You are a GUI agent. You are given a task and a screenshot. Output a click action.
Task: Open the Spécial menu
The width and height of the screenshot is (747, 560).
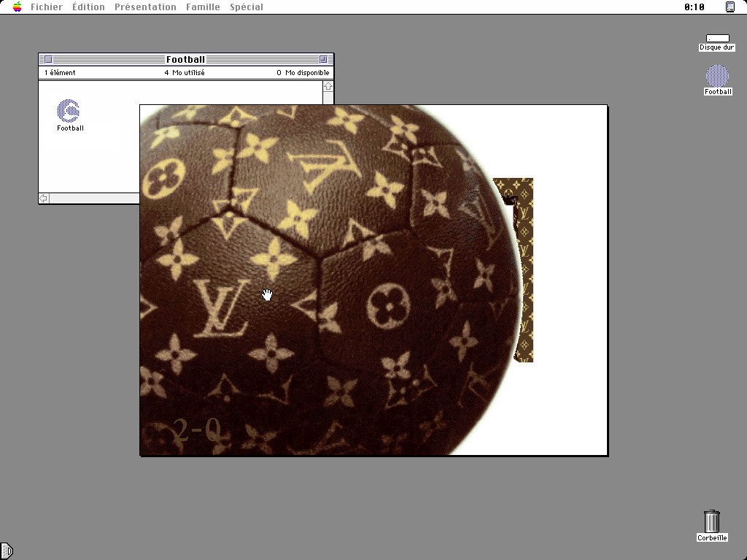[x=247, y=7]
